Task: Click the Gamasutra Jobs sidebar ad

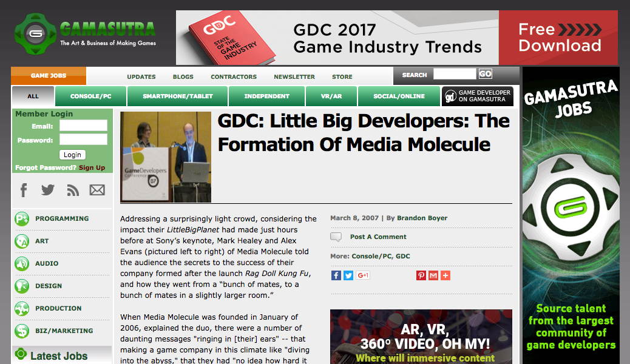Action: click(571, 215)
